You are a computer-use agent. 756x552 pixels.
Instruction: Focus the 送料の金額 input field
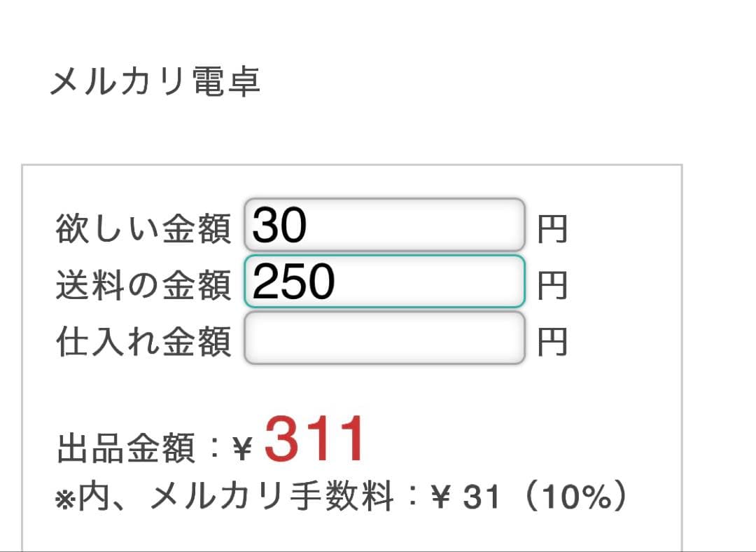384,282
